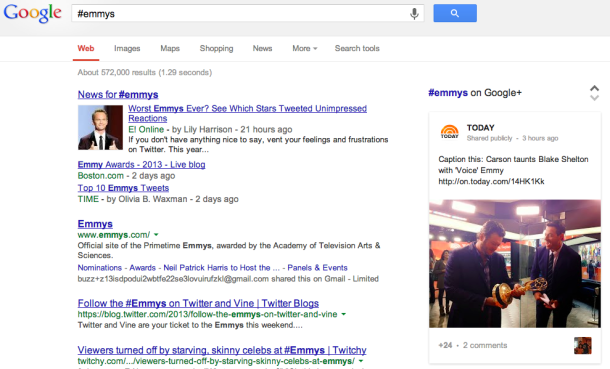Click the Awards sitelink

tap(142, 268)
